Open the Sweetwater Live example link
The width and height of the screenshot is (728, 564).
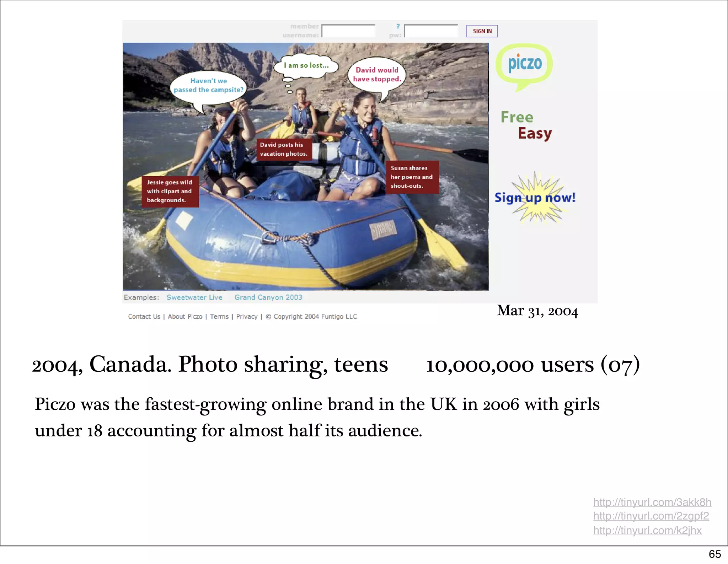pyautogui.click(x=194, y=297)
